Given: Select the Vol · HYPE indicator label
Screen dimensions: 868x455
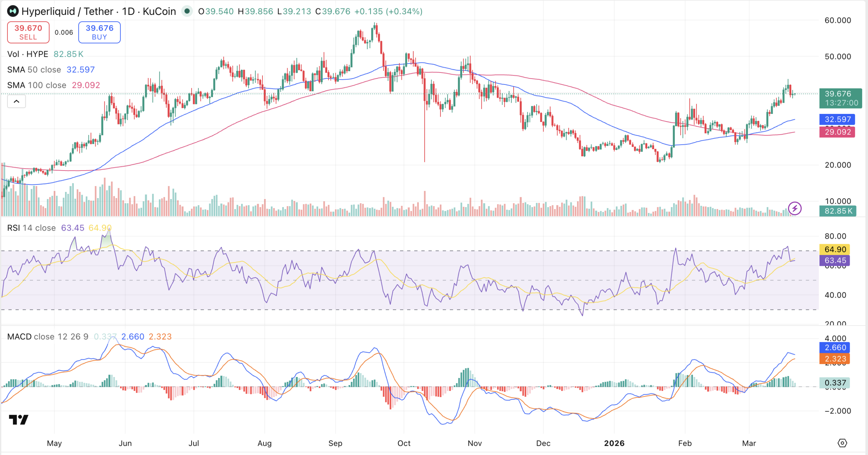Looking at the screenshot, I should pyautogui.click(x=29, y=54).
